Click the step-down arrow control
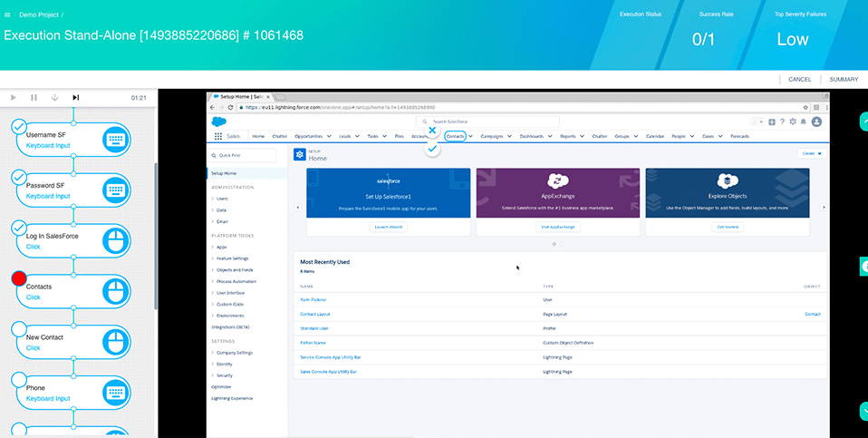This screenshot has height=438, width=868. (x=54, y=97)
